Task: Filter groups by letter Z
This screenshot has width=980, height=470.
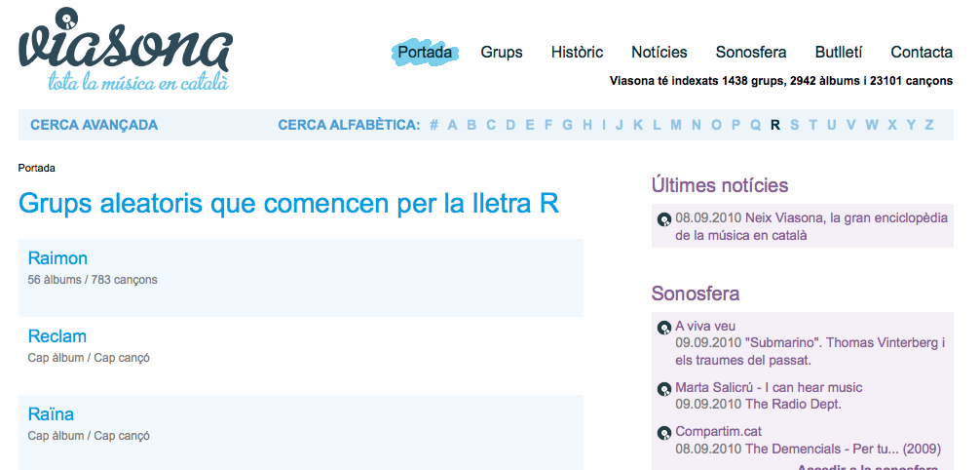Action: tap(929, 125)
